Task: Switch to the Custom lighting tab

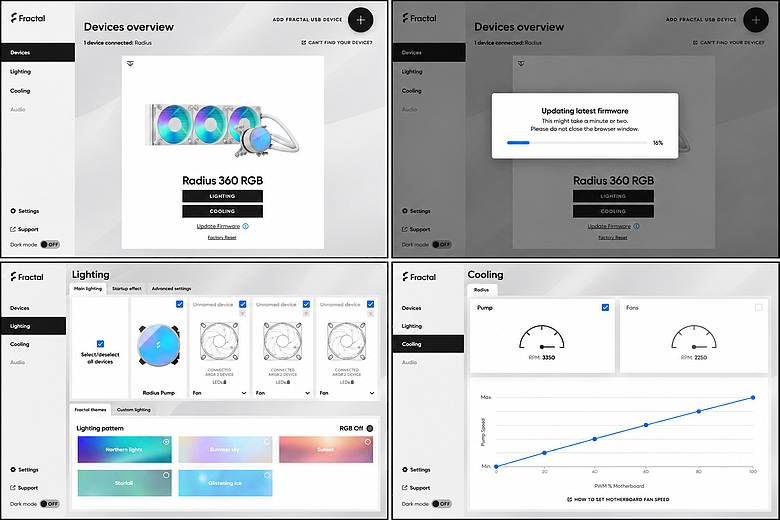Action: click(x=133, y=410)
